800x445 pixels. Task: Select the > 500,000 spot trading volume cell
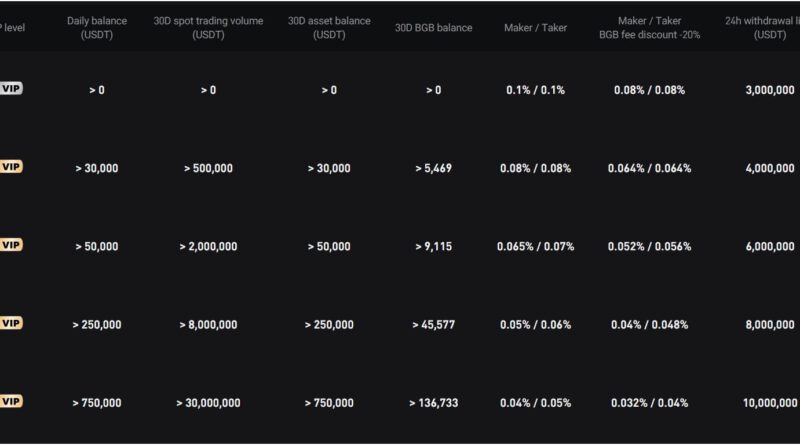pos(208,168)
